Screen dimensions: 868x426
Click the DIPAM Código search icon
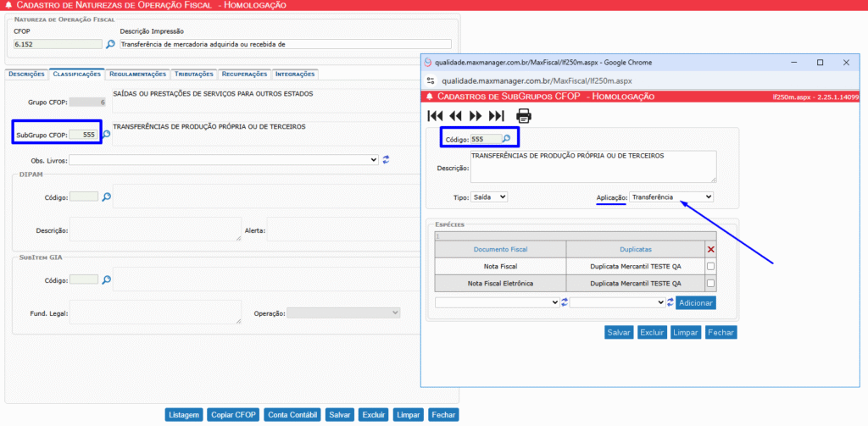[x=107, y=196]
